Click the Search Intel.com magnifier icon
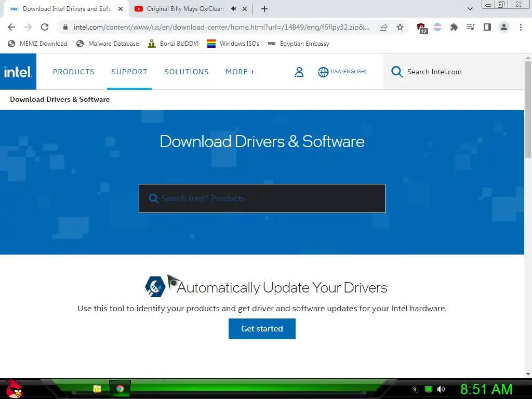The width and height of the screenshot is (532, 399). click(396, 72)
